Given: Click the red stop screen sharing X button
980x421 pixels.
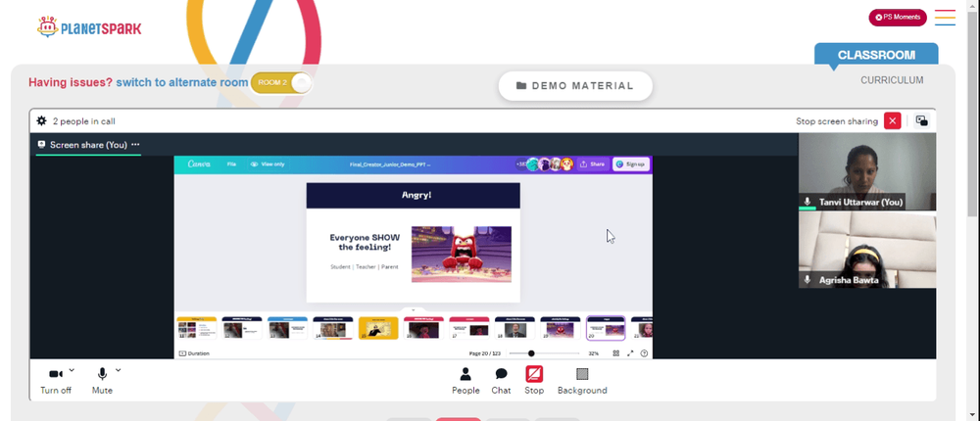Looking at the screenshot, I should [893, 121].
